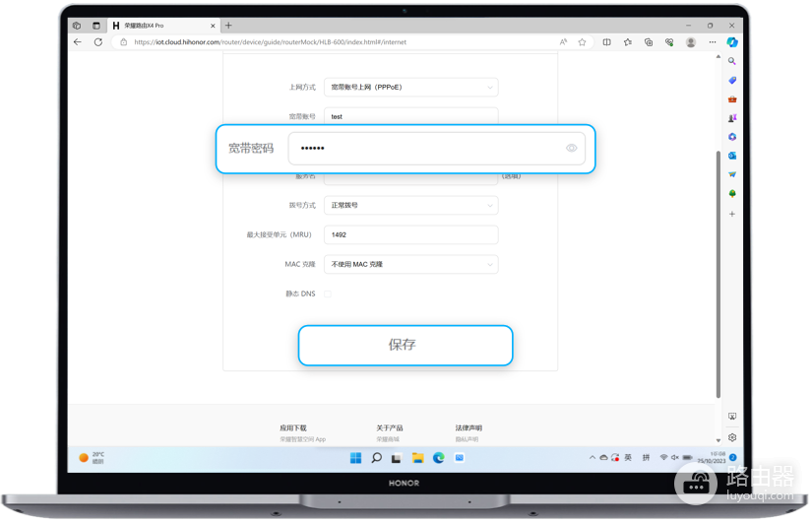Click the 宽带账号 field containing test

(x=411, y=116)
